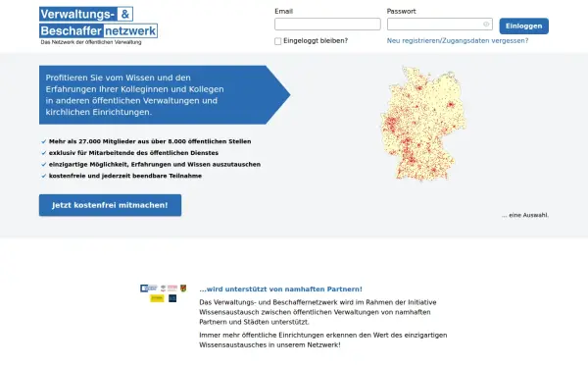The image size is (588, 368).
Task: Click paragraph starting 'Das Verwaltungs- und Beschaffernetzwerk wird'
Action: pos(318,312)
